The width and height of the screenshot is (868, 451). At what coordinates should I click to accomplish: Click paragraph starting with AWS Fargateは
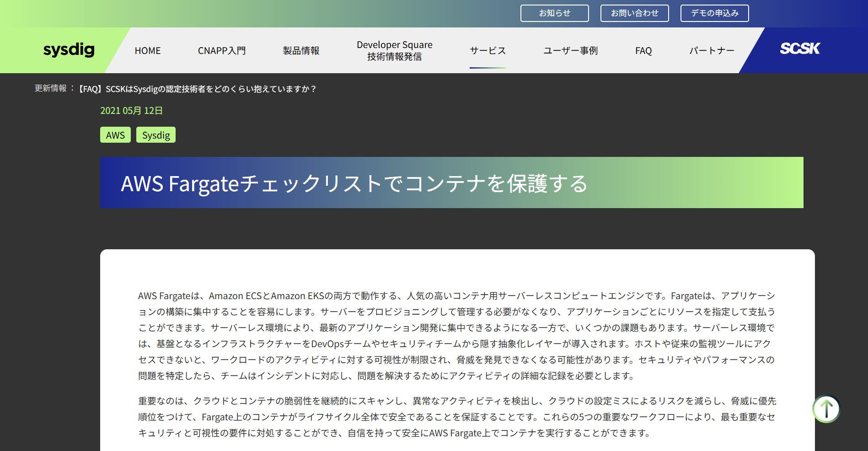[x=457, y=336]
